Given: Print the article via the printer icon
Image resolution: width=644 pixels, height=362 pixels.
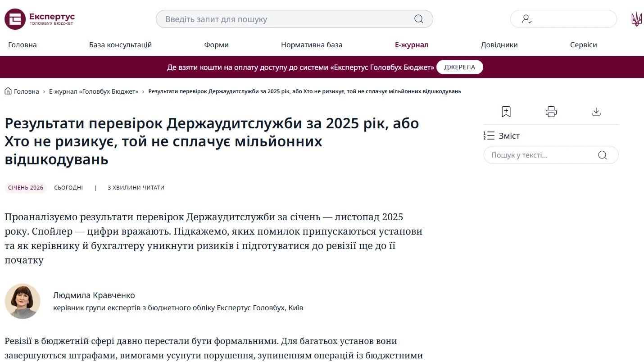Looking at the screenshot, I should tap(551, 111).
